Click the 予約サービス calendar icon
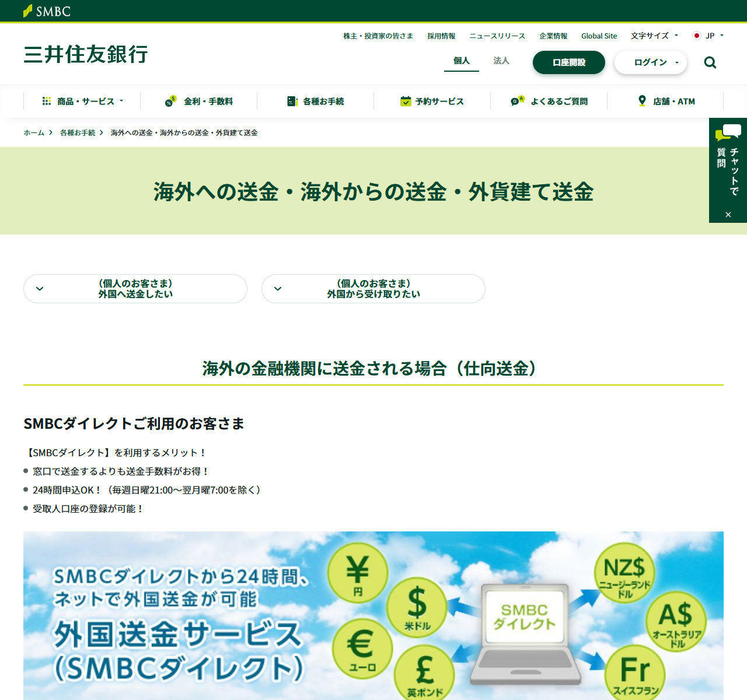 pos(406,101)
